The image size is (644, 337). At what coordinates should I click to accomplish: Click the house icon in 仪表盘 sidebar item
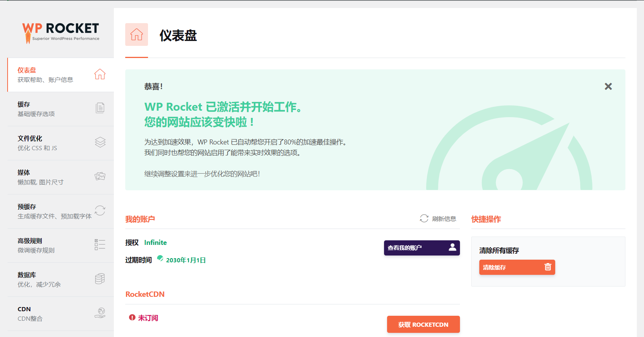coord(100,74)
